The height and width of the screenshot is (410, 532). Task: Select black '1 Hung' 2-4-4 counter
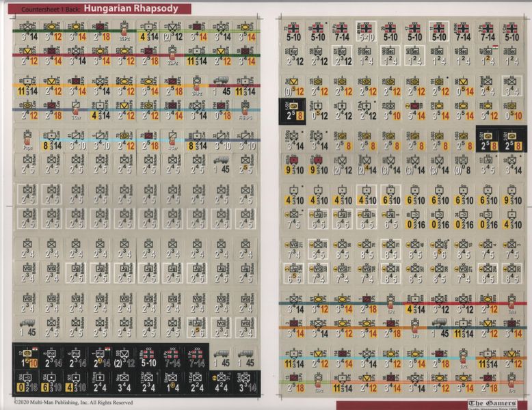[101, 382]
